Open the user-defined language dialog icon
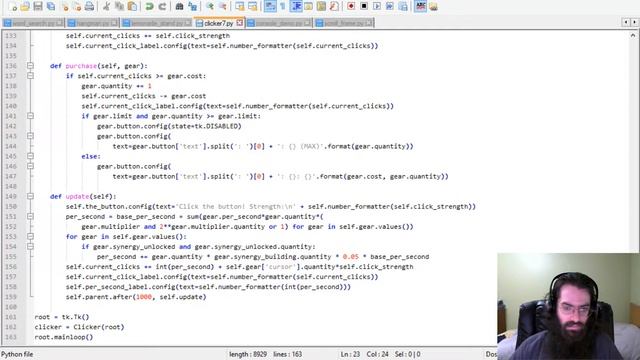This screenshot has height=360, width=640. 308,7
